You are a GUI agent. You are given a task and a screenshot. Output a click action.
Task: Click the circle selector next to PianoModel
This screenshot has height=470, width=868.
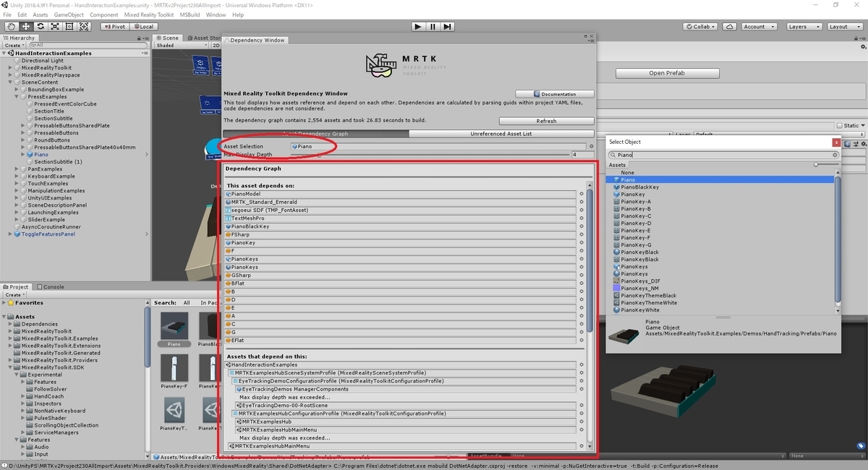(582, 194)
